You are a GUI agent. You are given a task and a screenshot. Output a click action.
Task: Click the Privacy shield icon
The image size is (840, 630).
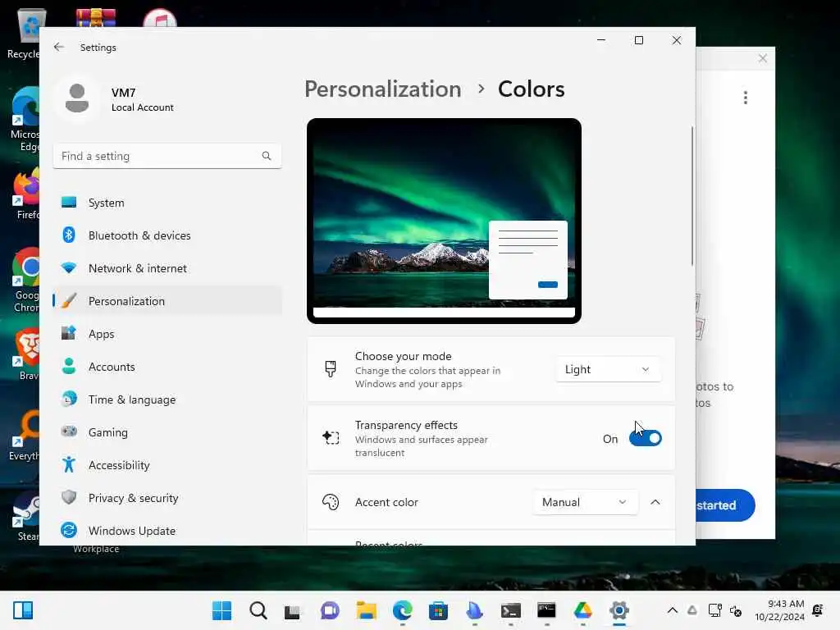(x=69, y=497)
